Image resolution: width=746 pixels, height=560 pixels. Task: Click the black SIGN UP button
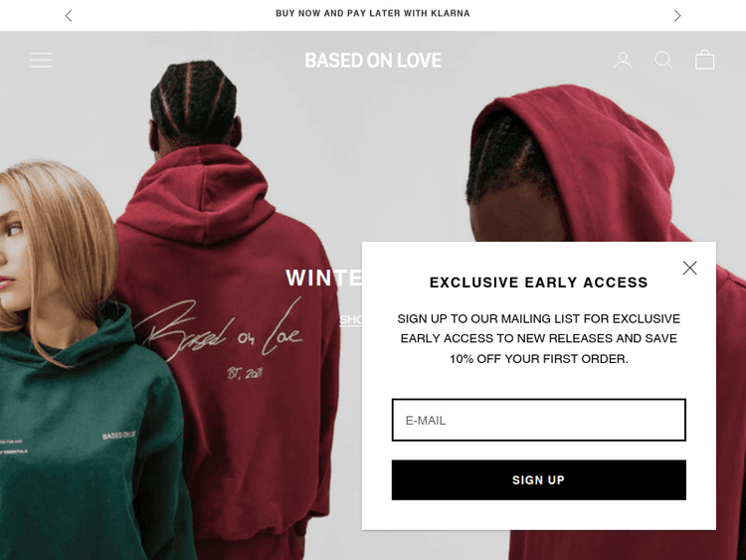[x=538, y=480]
